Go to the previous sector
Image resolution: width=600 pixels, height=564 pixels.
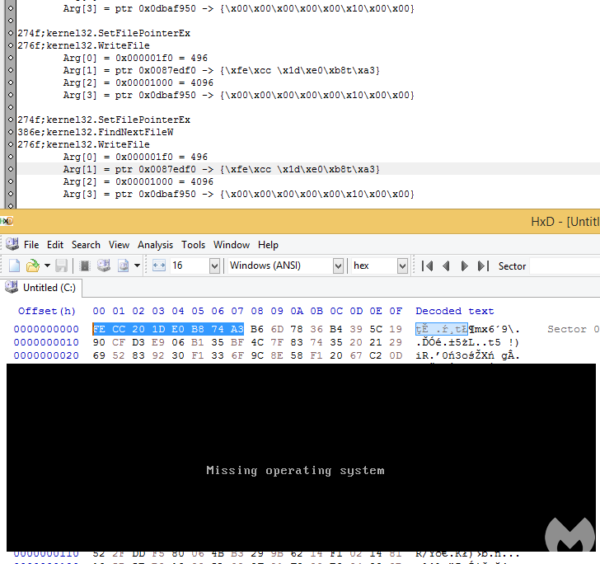446,266
